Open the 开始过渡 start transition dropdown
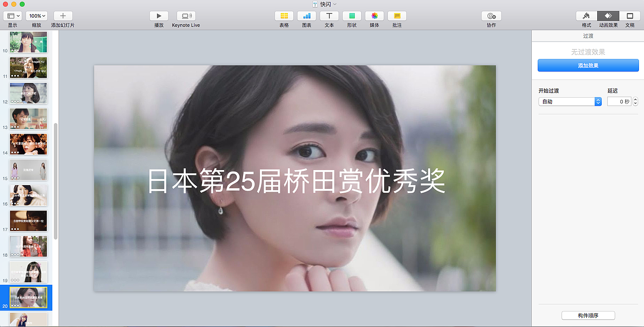The height and width of the screenshot is (327, 644). (x=570, y=101)
